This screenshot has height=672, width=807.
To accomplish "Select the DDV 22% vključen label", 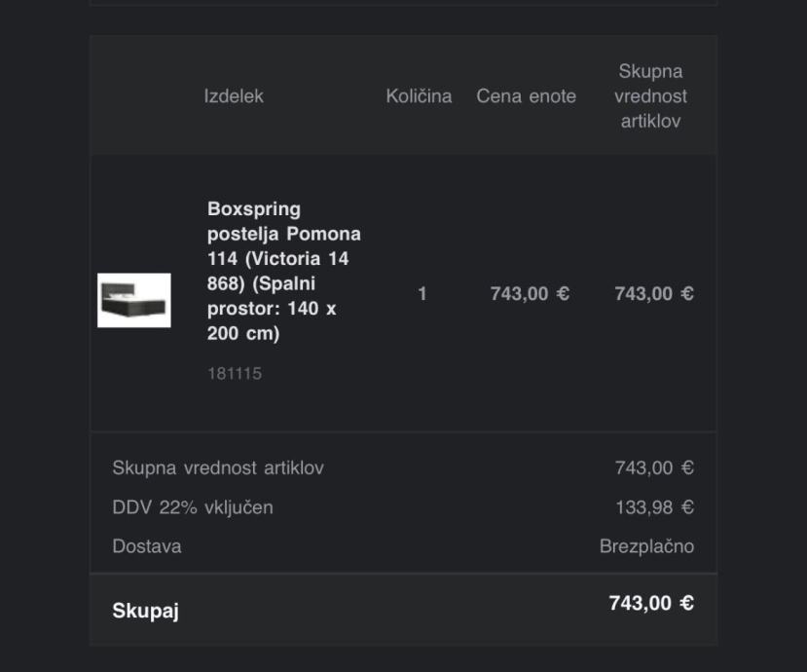I will 193,507.
